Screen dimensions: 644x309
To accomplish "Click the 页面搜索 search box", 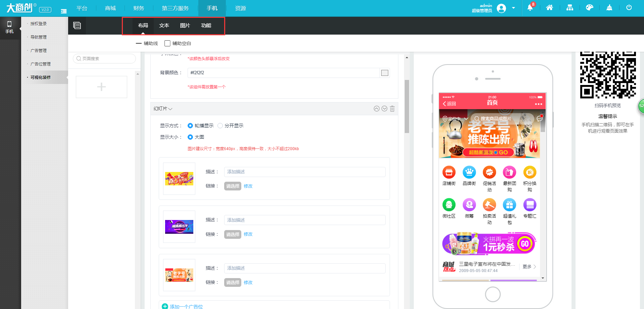I will (104, 58).
